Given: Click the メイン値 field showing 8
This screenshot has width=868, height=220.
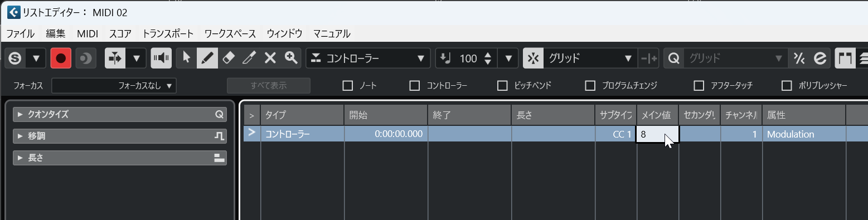Looking at the screenshot, I should [658, 134].
